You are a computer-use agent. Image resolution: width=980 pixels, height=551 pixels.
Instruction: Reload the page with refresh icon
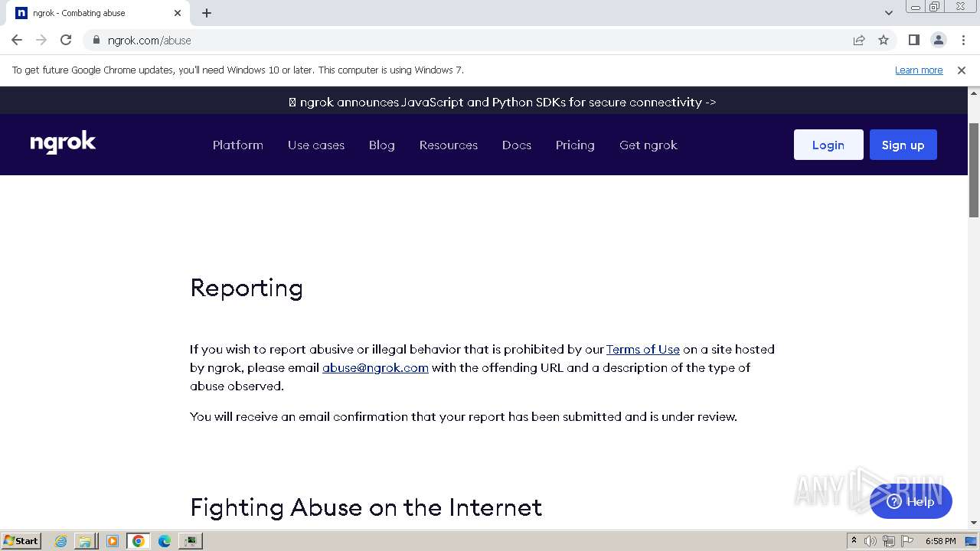[66, 40]
